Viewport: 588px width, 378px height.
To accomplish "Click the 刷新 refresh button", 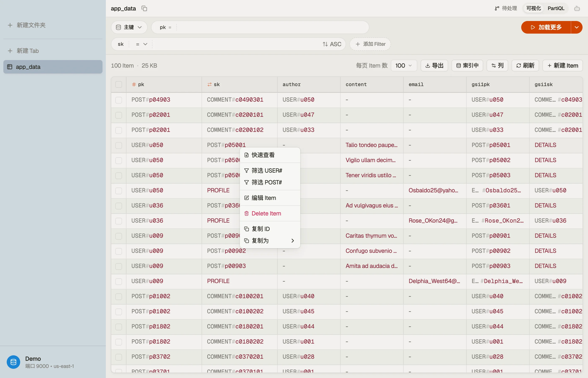I will tap(525, 66).
